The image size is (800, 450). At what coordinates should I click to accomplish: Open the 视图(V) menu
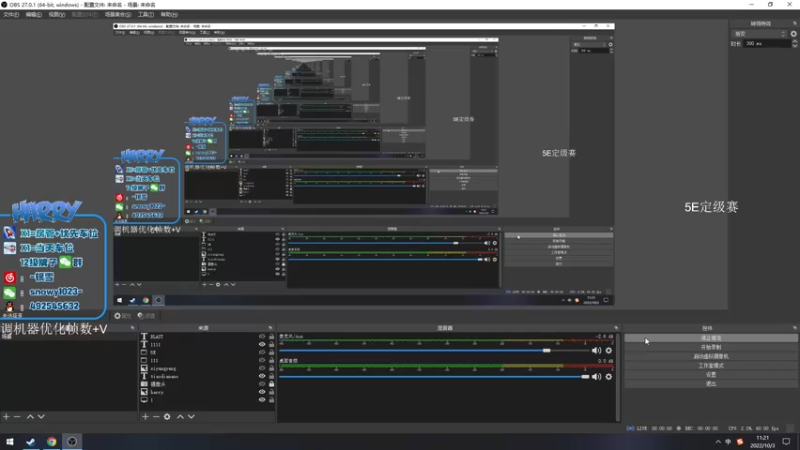57,14
